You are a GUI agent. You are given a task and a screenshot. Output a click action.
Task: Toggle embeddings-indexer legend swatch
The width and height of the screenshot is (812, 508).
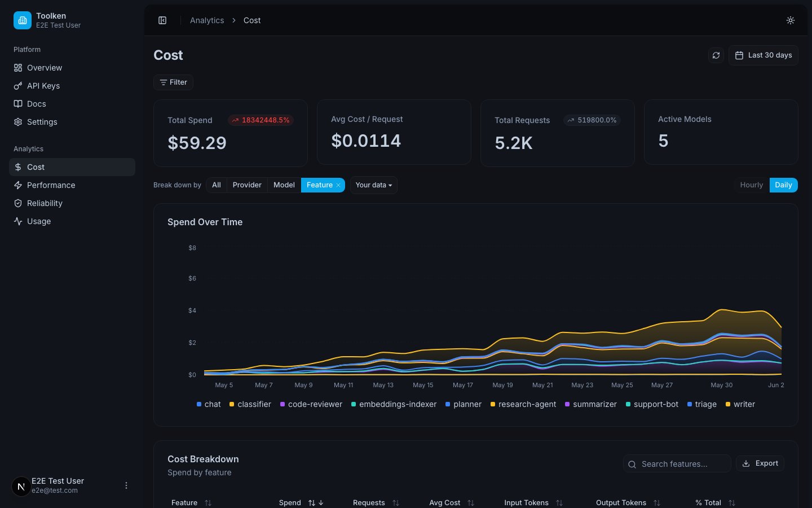pyautogui.click(x=354, y=404)
